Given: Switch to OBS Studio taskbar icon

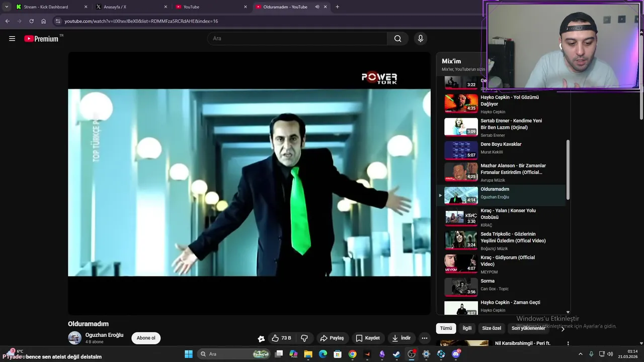Looking at the screenshot, I should point(412,354).
